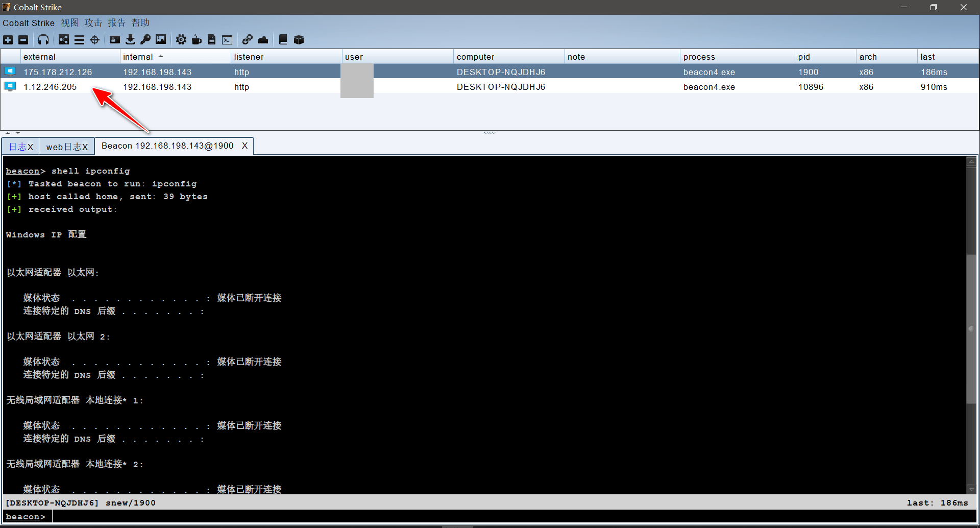Click beacon4.exe in the pid 10896 row

(x=709, y=87)
